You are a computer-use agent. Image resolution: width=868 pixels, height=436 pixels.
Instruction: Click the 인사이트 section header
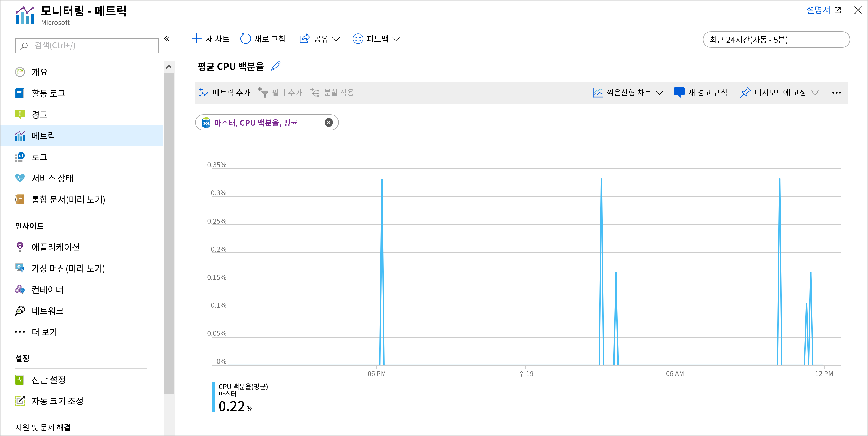(x=29, y=226)
